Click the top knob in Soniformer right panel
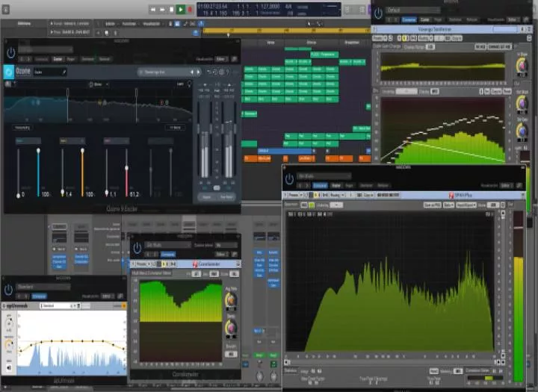Screen dimensions: 538x392 point(522,65)
